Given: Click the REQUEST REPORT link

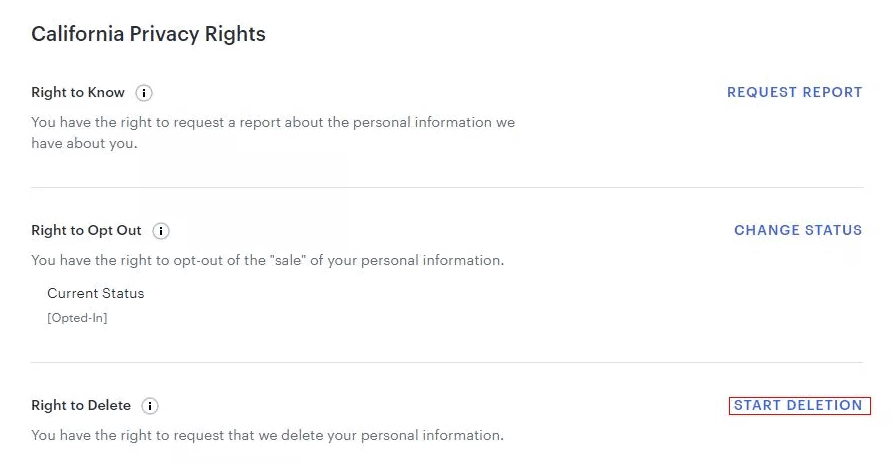Looking at the screenshot, I should tap(794, 92).
